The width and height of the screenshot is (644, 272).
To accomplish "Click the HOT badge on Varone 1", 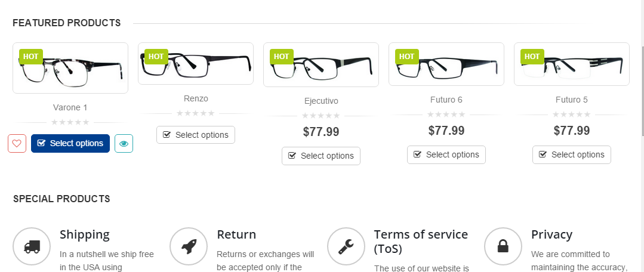I will [x=31, y=57].
